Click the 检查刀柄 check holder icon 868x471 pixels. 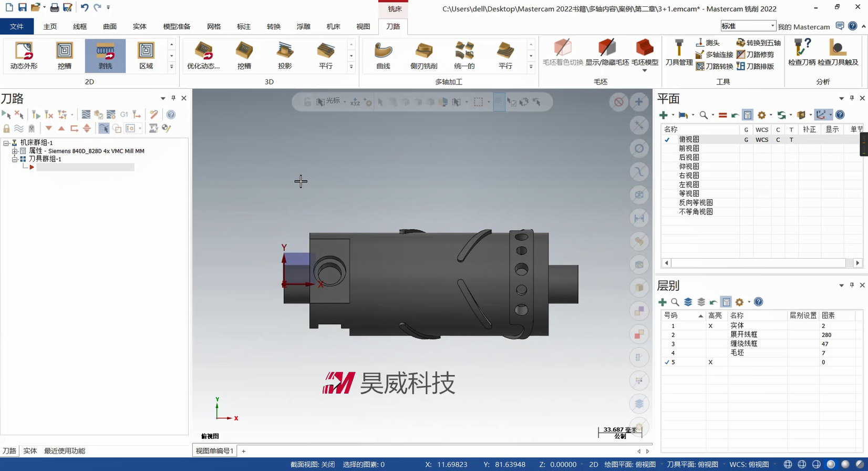[x=802, y=53]
